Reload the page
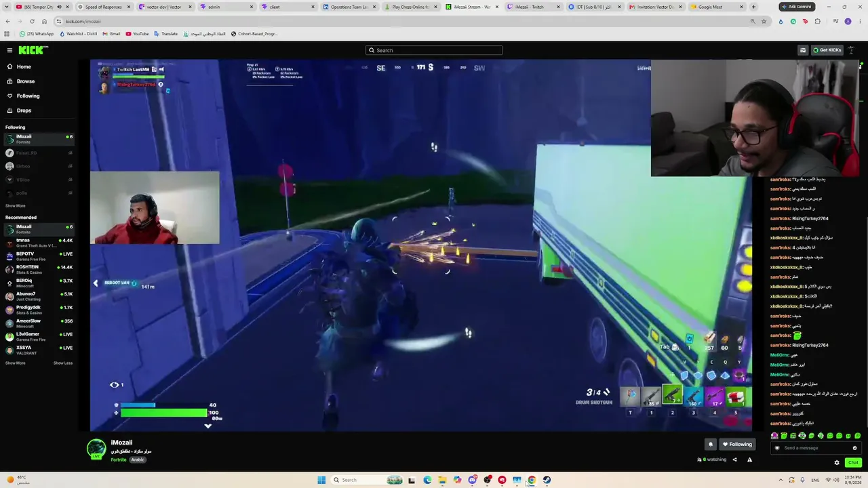868x488 pixels. point(32,21)
